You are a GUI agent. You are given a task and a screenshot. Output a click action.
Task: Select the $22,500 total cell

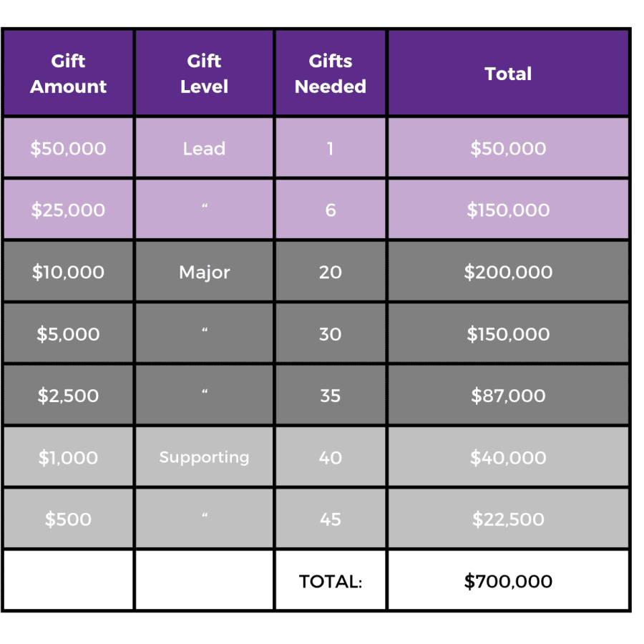[x=508, y=519]
